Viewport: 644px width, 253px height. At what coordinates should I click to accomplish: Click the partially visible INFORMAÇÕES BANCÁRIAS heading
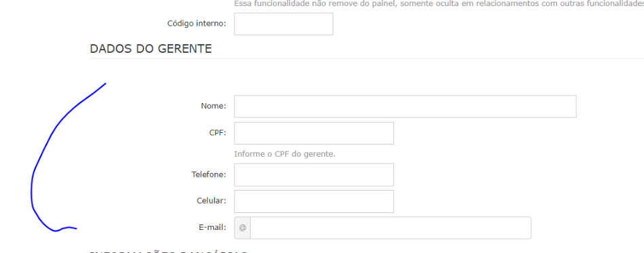(168, 252)
